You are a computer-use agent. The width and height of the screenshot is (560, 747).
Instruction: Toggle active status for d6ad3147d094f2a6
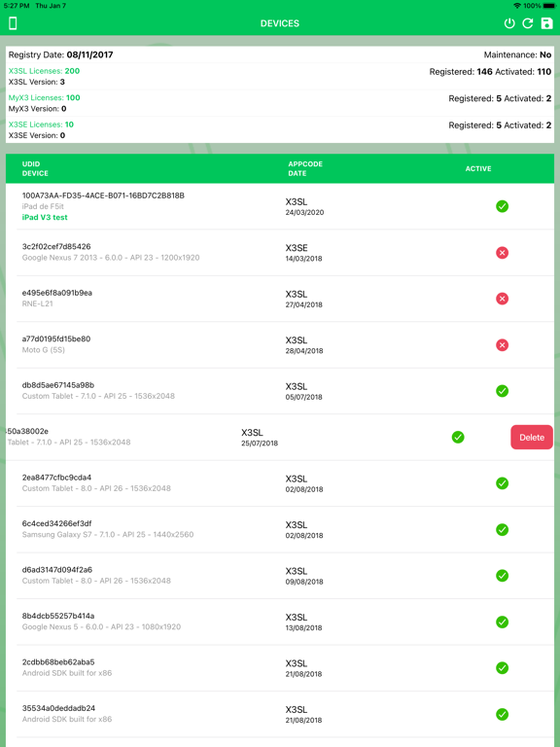click(502, 576)
